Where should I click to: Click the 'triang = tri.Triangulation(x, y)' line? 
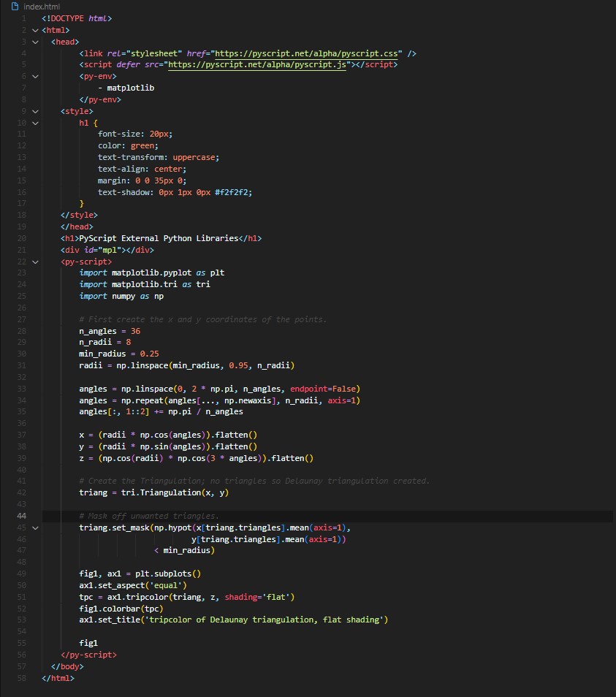(153, 492)
